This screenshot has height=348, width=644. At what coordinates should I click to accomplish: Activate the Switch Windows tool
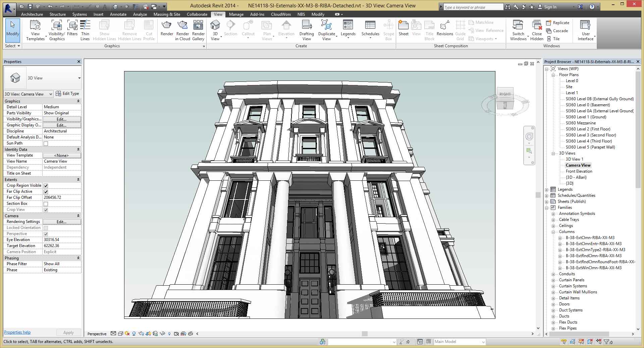[518, 30]
